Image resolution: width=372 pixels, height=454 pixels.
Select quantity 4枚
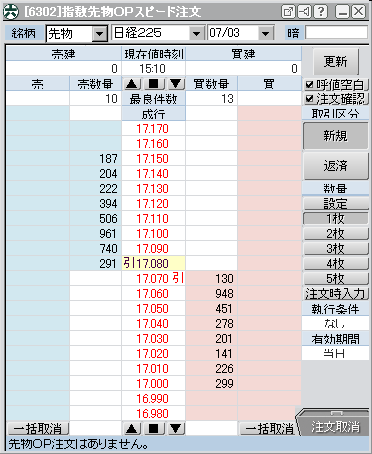pos(336,264)
